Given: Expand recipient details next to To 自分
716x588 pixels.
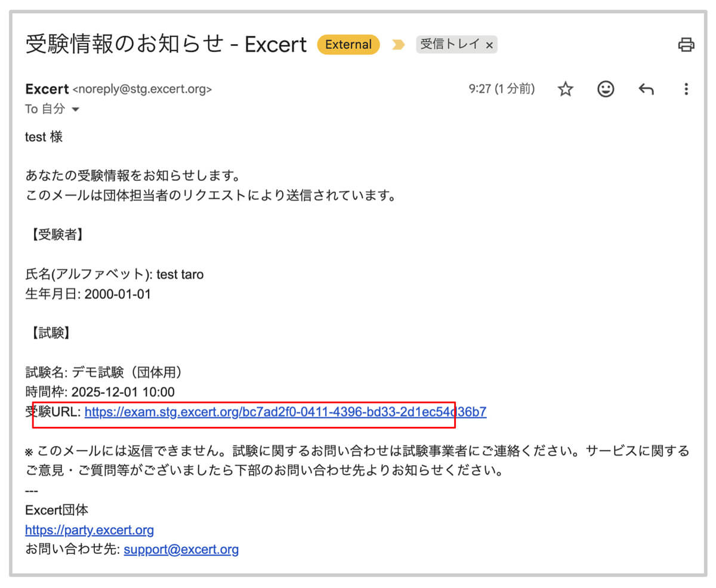Looking at the screenshot, I should [x=75, y=110].
